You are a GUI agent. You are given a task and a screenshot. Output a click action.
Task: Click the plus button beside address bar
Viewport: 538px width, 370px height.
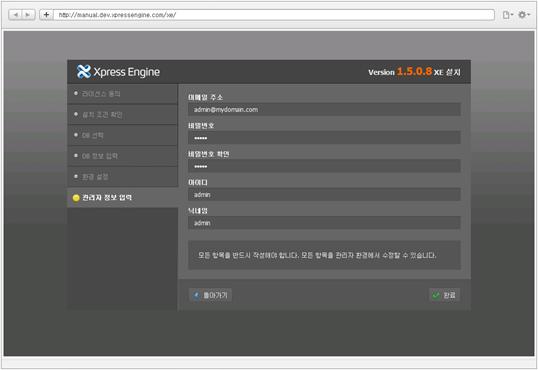coord(46,15)
